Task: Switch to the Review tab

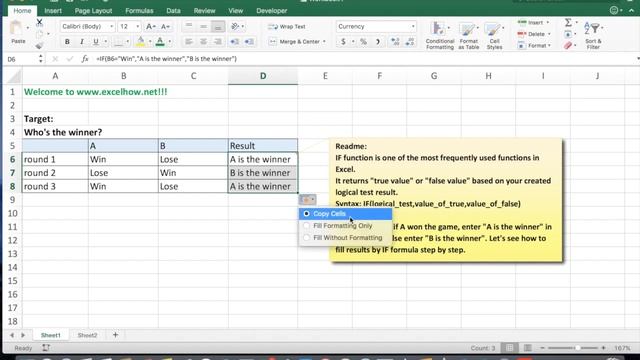Action: point(204,11)
